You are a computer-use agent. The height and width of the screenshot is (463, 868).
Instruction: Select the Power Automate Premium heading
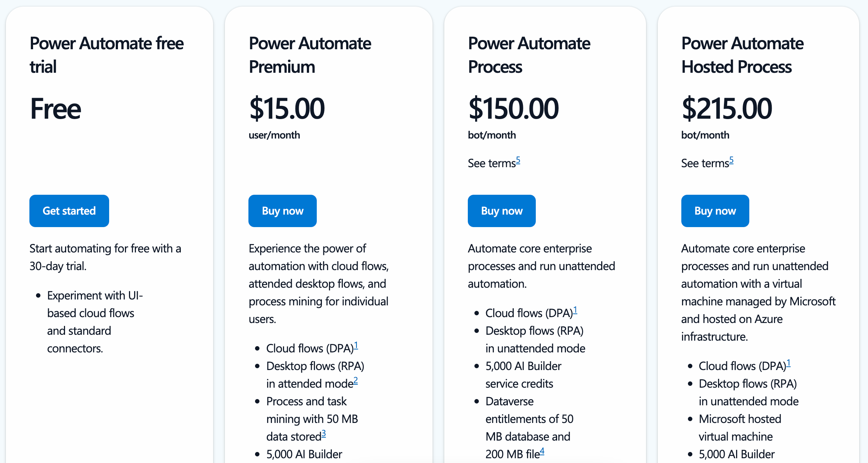tap(310, 55)
